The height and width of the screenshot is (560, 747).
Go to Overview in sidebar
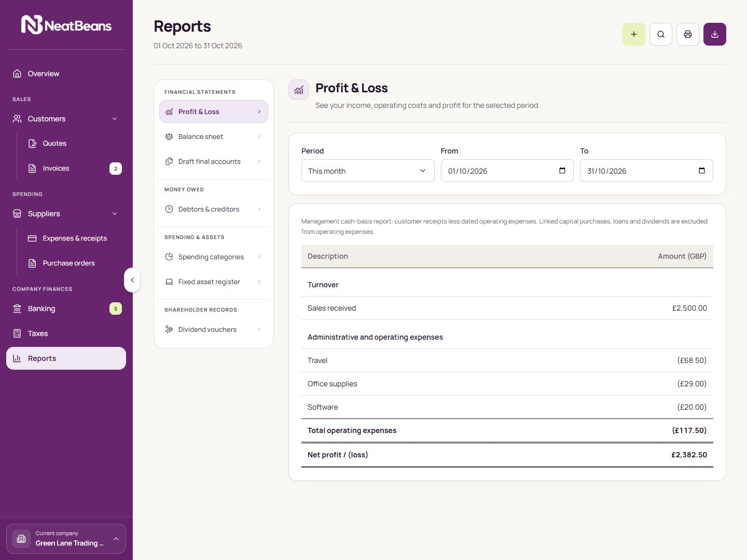(66, 74)
